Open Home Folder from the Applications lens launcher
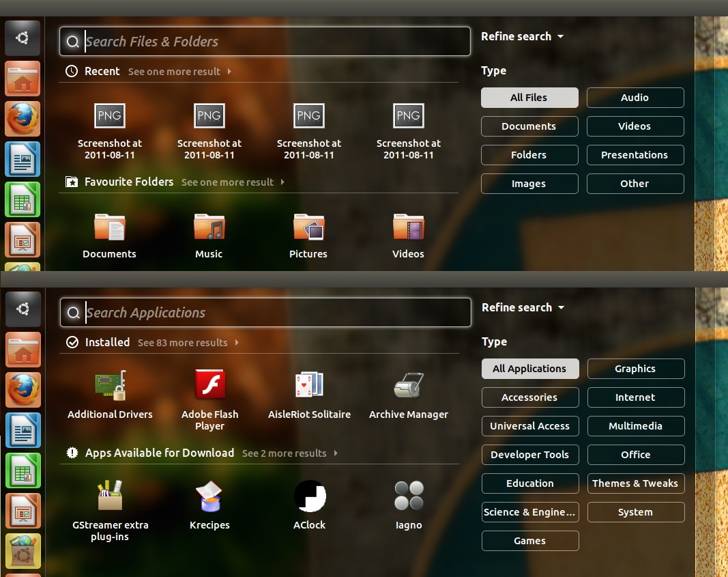Viewport: 728px width, 577px height. point(23,350)
